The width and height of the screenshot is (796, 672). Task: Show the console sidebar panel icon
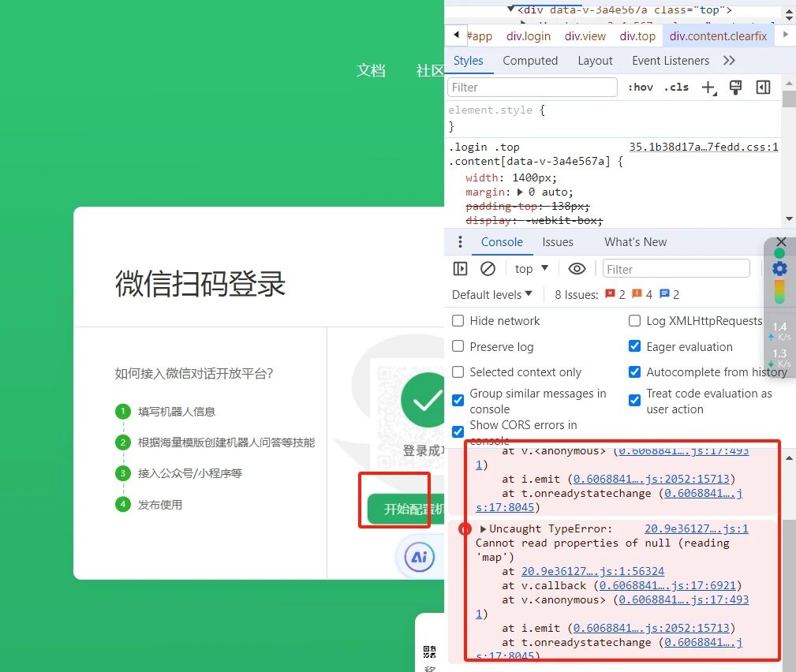tap(460, 268)
